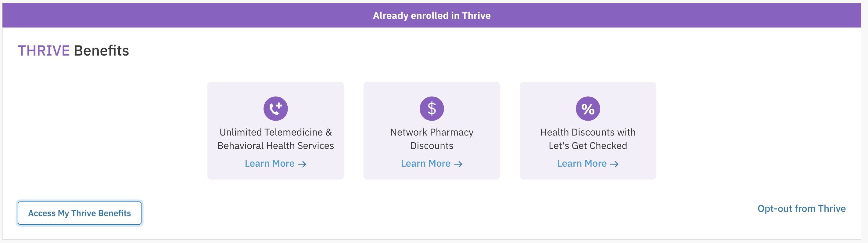Select the Network Pharmacy Discounts card text
This screenshot has height=243, width=868.
pos(432,139)
